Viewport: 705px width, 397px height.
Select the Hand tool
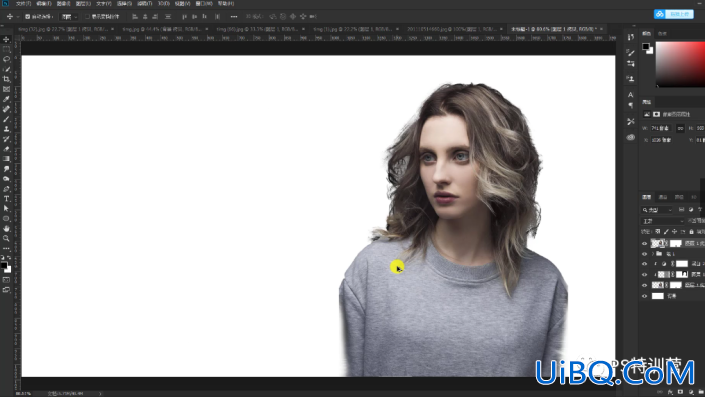(x=6, y=228)
